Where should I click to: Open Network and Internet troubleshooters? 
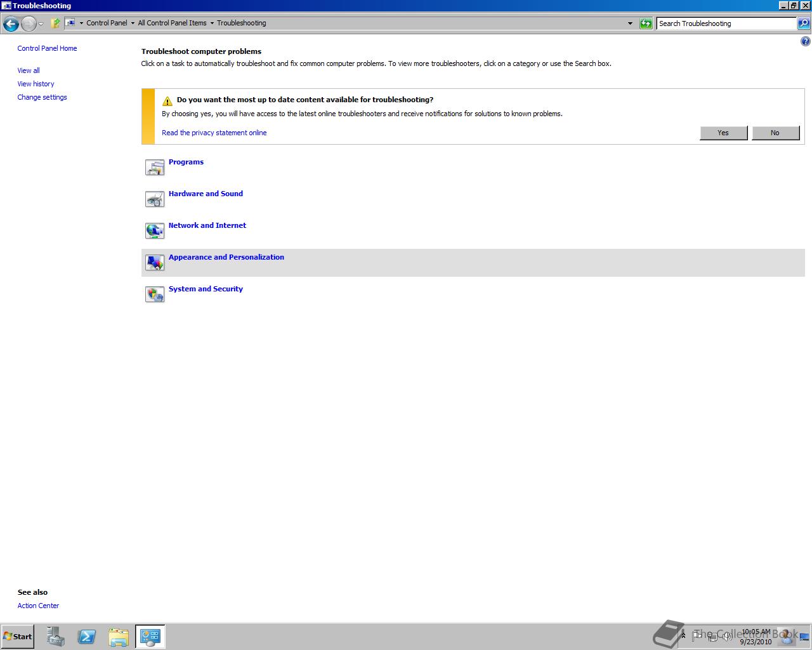point(207,225)
